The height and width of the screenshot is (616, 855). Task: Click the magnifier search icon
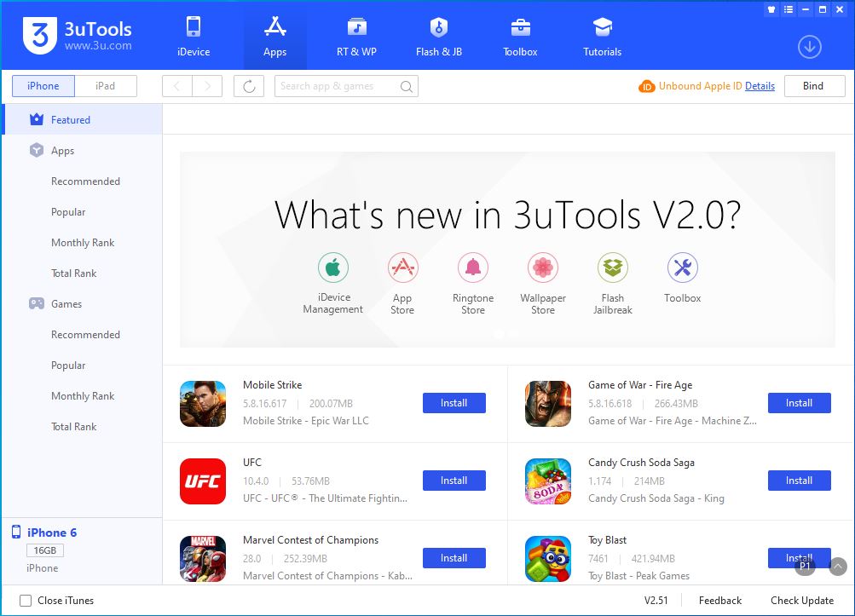tap(407, 86)
